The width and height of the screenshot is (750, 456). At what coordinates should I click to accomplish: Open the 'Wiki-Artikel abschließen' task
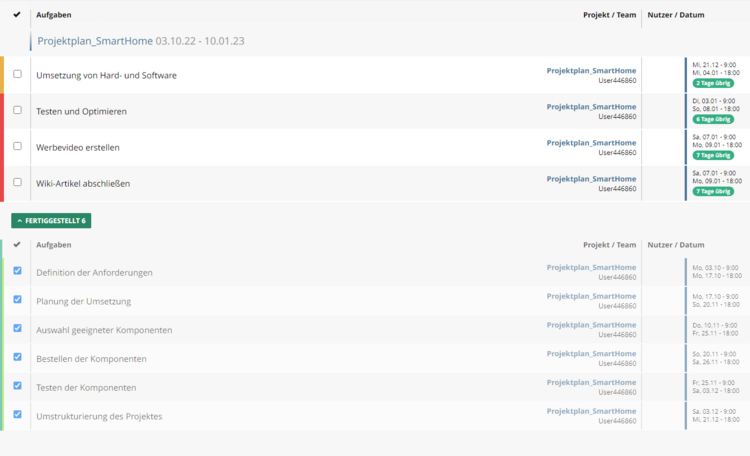click(83, 183)
